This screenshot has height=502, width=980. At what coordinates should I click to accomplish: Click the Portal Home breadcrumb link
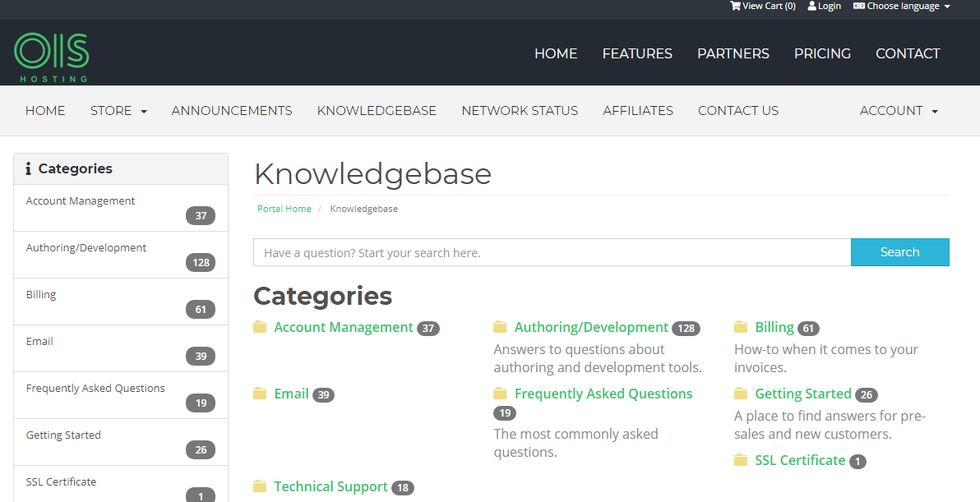(284, 209)
